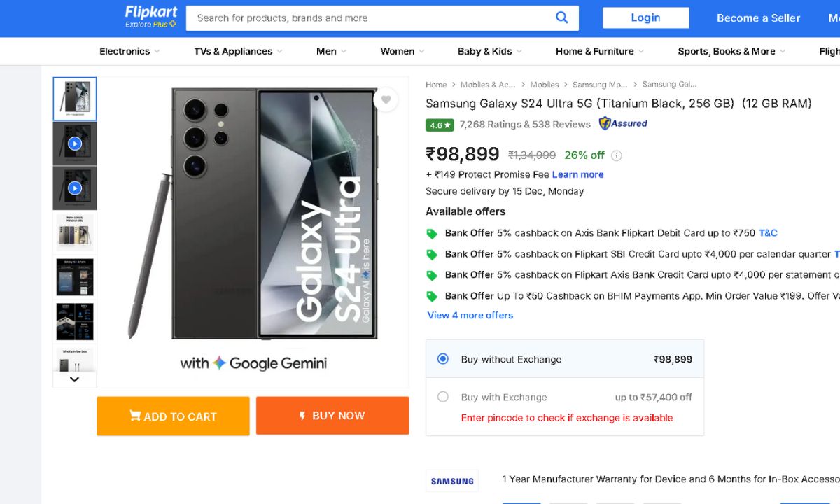Screen dimensions: 840x504
Task: Click the Samsung brand logo
Action: (x=452, y=481)
